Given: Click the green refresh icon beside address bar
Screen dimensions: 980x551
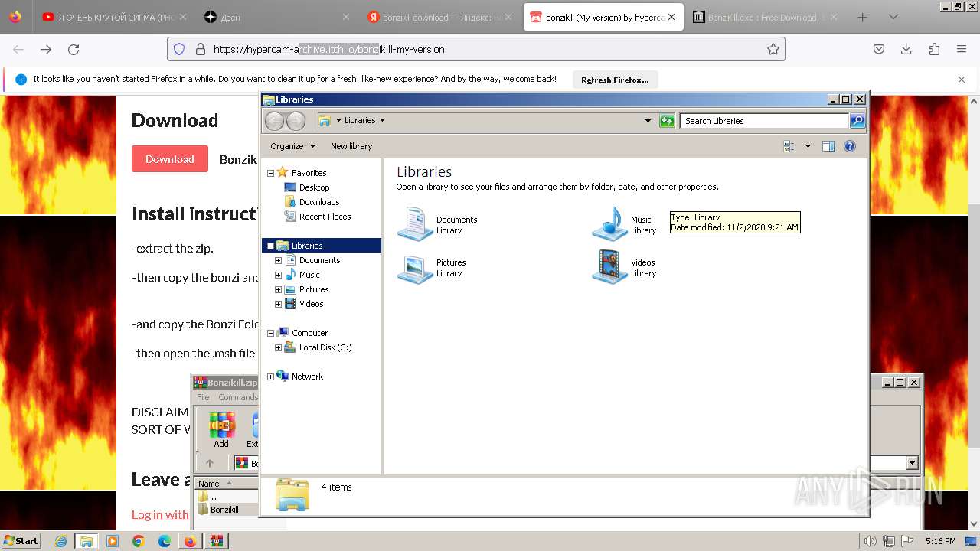Looking at the screenshot, I should (x=667, y=121).
